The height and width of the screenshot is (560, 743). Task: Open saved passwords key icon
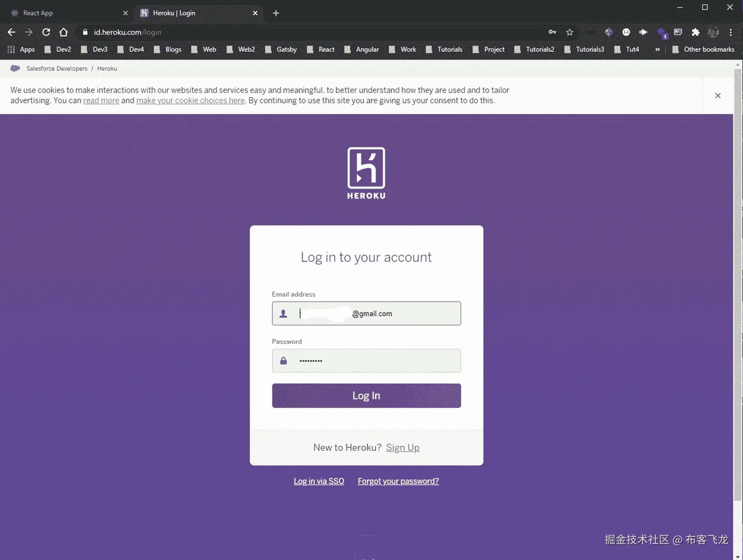point(552,32)
